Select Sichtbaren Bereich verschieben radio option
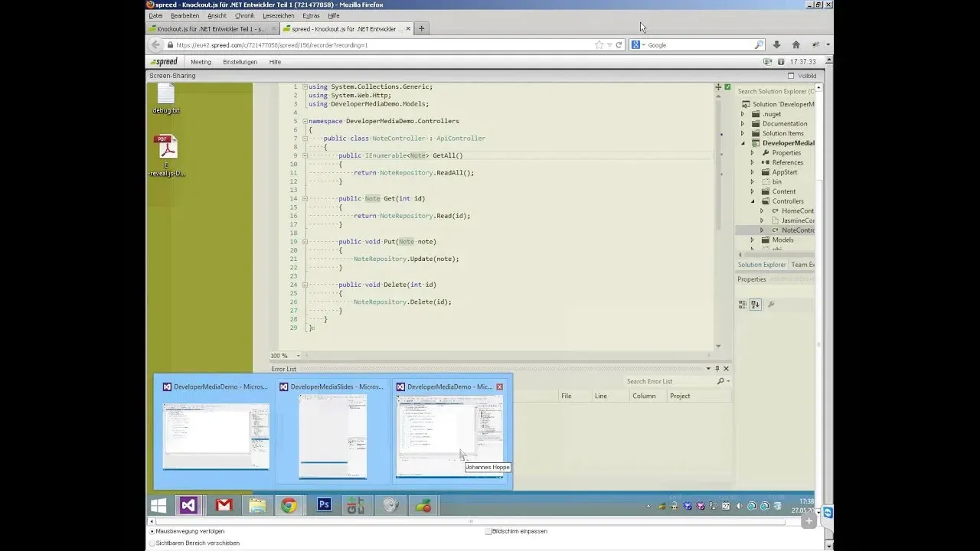Screen dimensions: 980x551 [x=152, y=543]
